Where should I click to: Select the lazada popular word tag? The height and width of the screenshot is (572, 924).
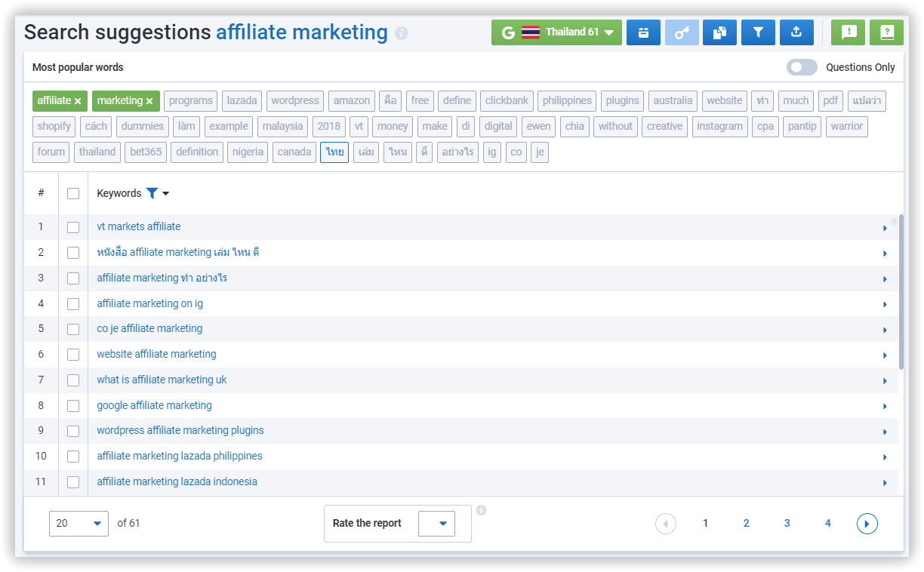(242, 100)
